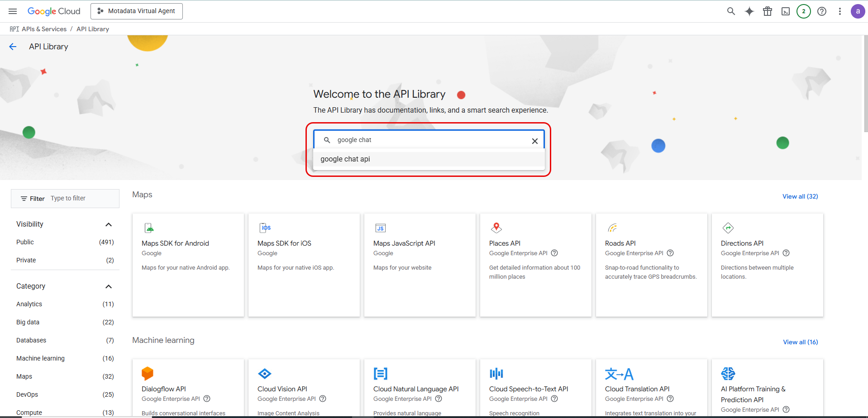Open the search magnifier in the top bar
Screen dimensions: 868x418
731,11
